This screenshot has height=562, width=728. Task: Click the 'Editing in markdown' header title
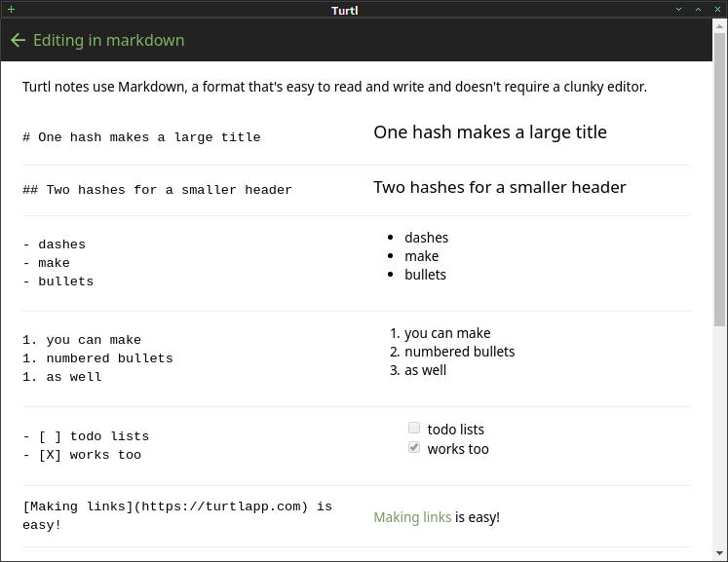[x=108, y=40]
